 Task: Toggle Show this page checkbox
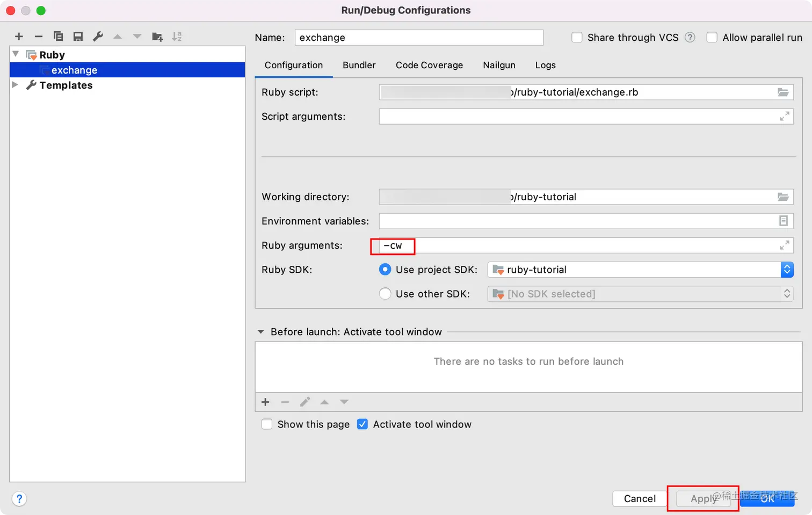[267, 424]
